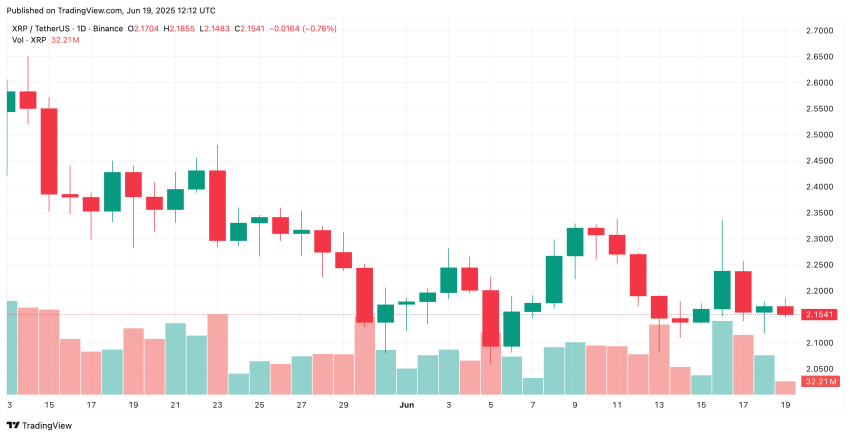The width and height of the screenshot is (850, 437).
Task: Click the 32.21M volume value beside Vol · XRP
Action: (64, 39)
